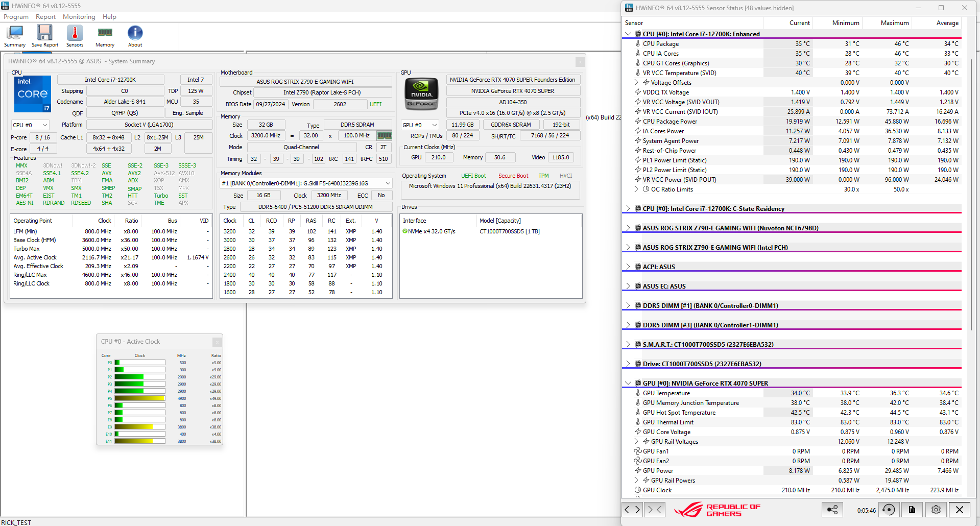Screen dimensions: 980x526
Task: Click the Sensor column header
Action: [693, 23]
